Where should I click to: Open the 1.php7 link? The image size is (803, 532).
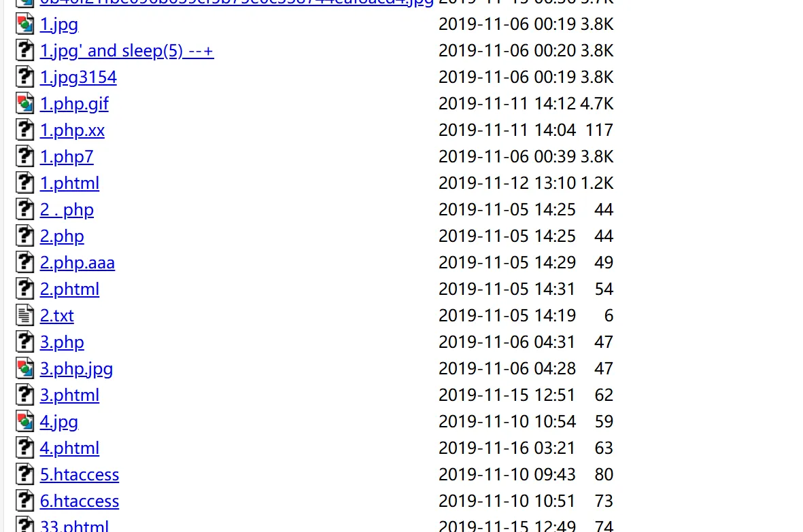pyautogui.click(x=67, y=156)
